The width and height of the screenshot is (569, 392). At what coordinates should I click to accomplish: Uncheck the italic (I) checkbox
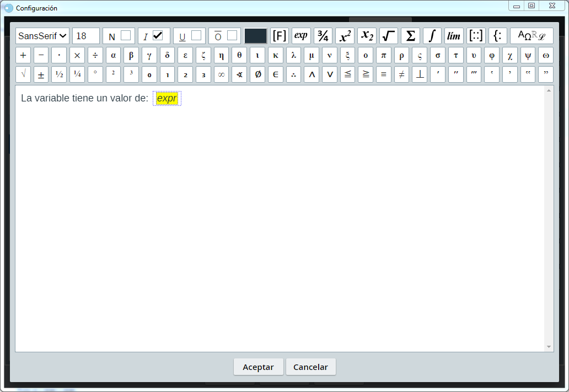coord(158,35)
